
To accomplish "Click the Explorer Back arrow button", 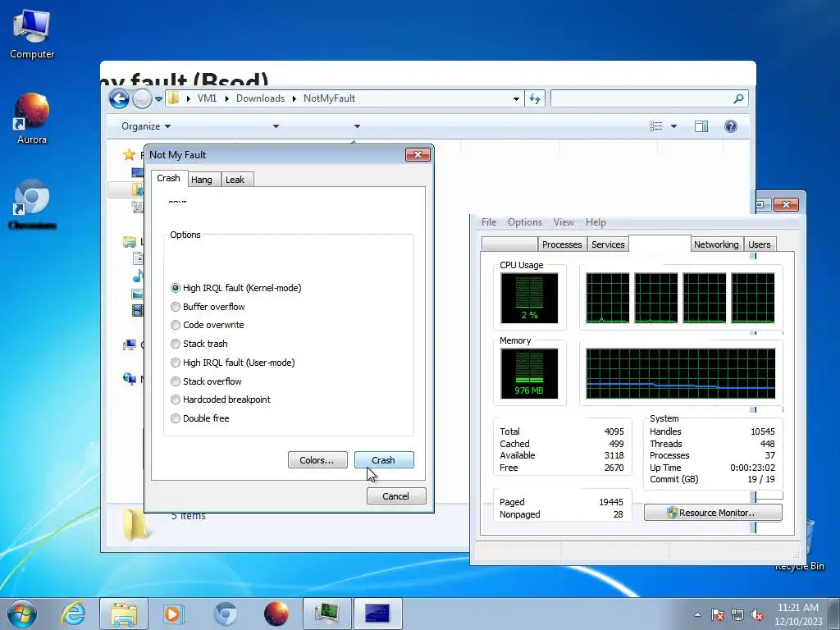I will pos(119,98).
